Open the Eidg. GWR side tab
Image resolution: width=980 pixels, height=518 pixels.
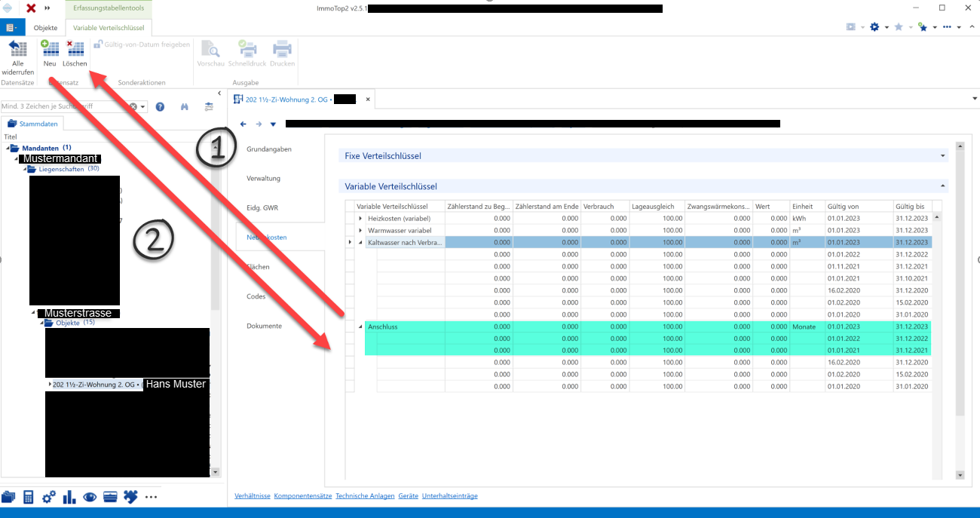coord(262,207)
